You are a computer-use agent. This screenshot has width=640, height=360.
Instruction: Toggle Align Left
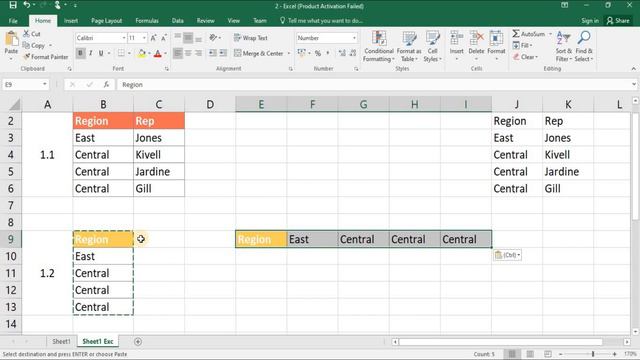(x=178, y=53)
